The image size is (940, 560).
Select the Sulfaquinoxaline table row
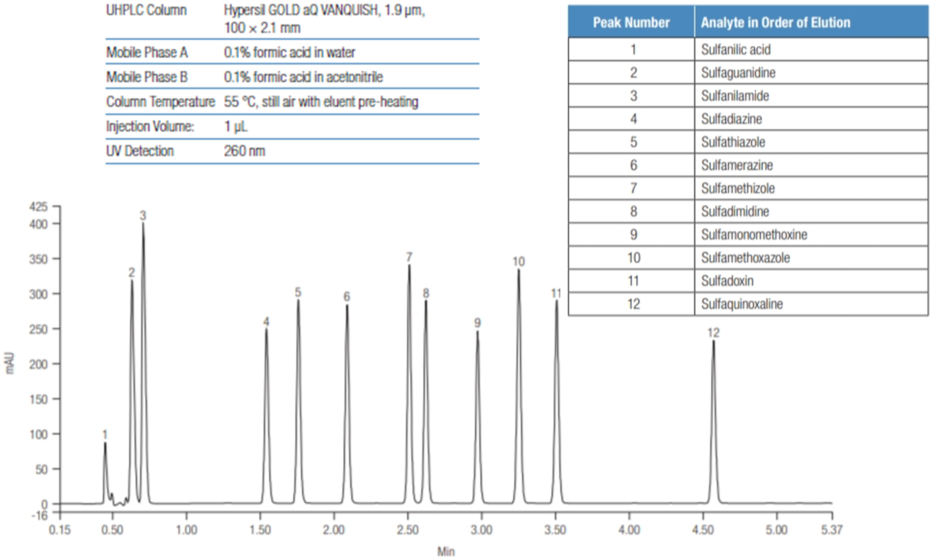(742, 304)
